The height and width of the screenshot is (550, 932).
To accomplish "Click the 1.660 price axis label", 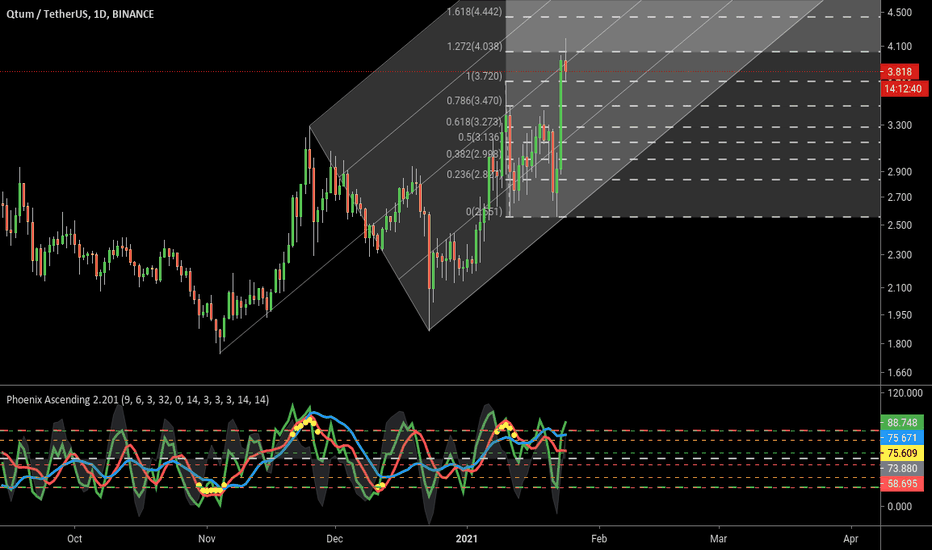I will tap(899, 373).
